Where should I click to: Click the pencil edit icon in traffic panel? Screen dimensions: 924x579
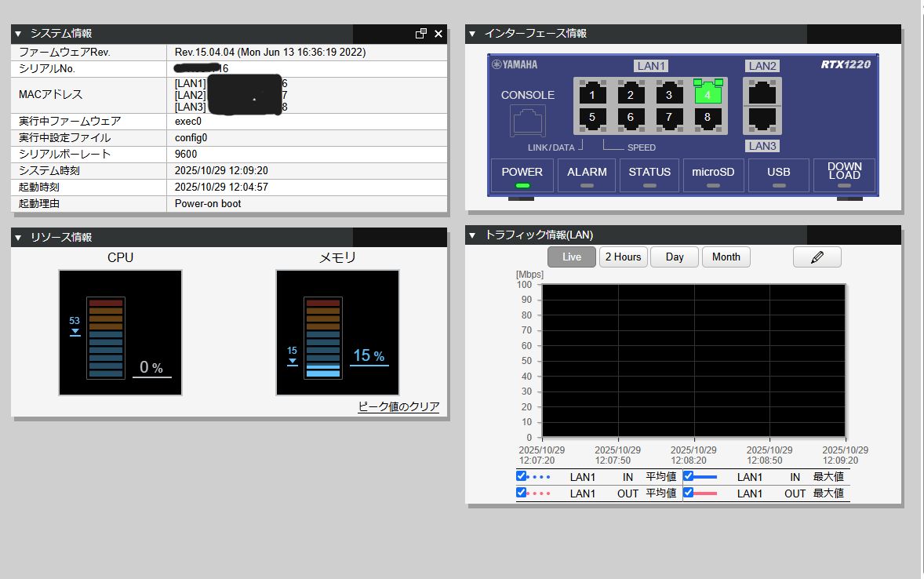point(817,257)
